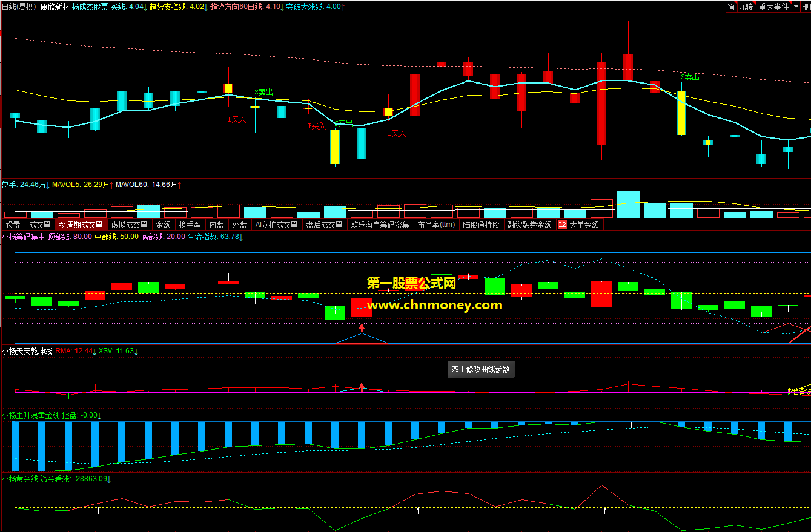Switch to 陆股通持股 tab
Viewport: 811px width, 532px height.
[x=481, y=225]
